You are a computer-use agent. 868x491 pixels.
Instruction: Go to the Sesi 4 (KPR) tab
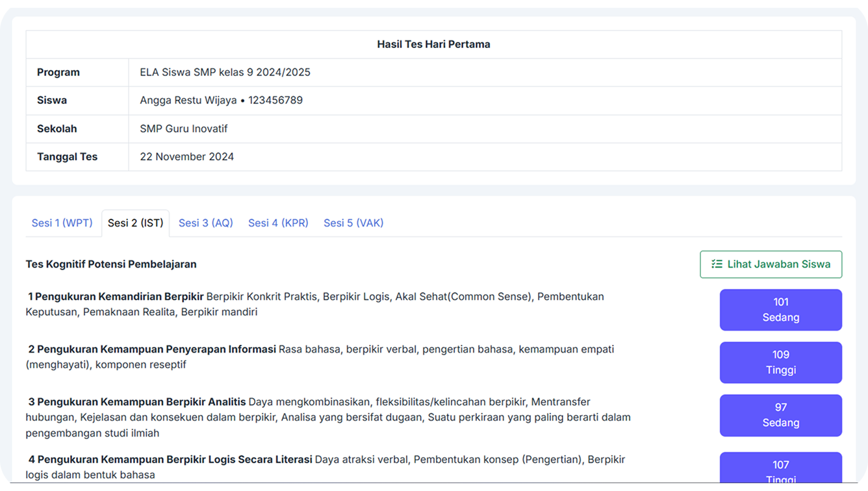click(x=278, y=223)
